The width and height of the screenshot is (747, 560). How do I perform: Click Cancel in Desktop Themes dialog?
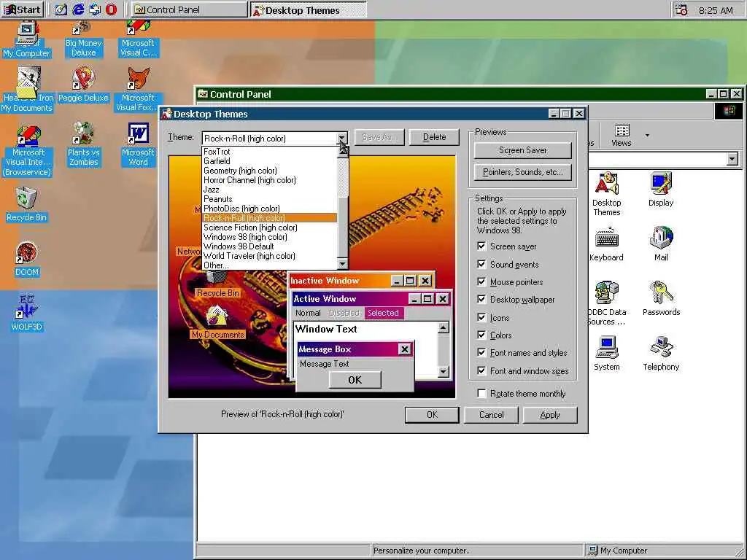tap(491, 415)
